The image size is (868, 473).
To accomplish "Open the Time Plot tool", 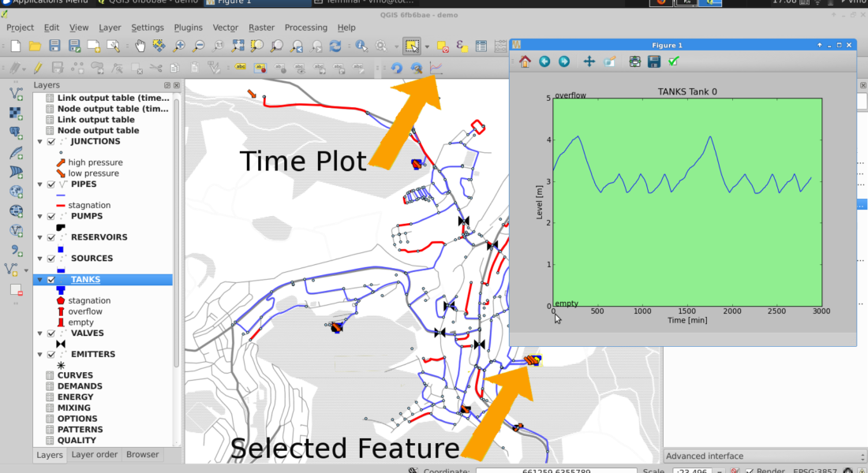I will pyautogui.click(x=436, y=68).
